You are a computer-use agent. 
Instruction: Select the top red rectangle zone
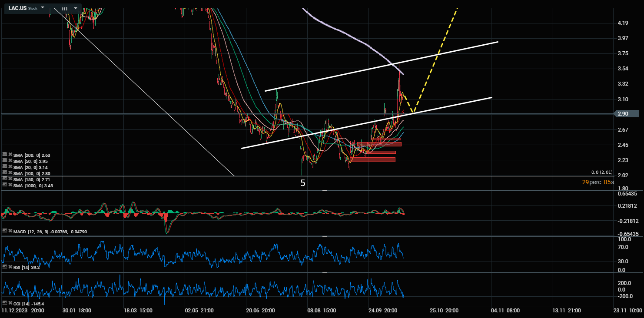[386, 139]
